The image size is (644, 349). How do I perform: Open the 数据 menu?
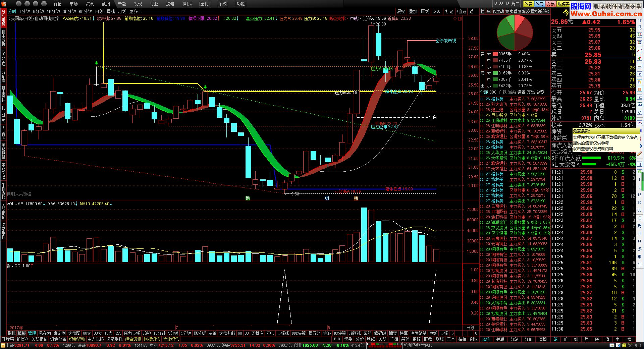point(106,4)
